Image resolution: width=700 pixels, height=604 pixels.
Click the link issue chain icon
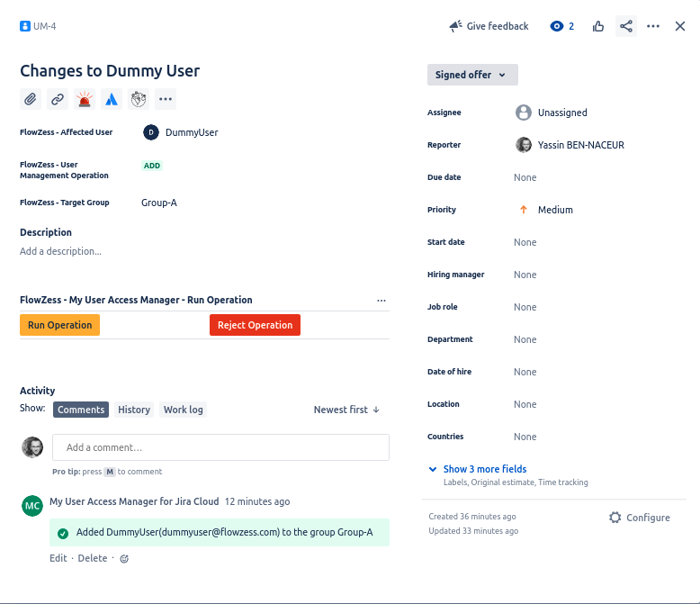click(58, 99)
